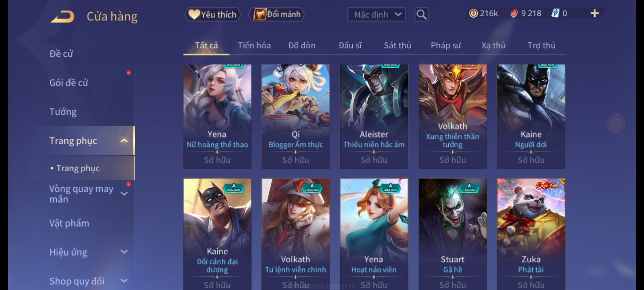Open the Gói đề cử sidebar entry
644x290 pixels.
point(69,83)
